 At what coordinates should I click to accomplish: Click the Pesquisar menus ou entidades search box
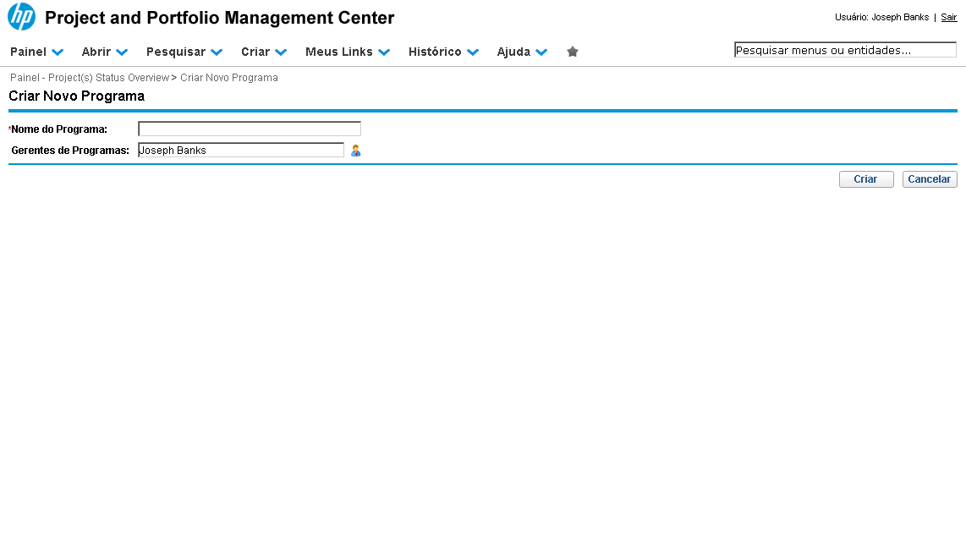click(x=844, y=50)
